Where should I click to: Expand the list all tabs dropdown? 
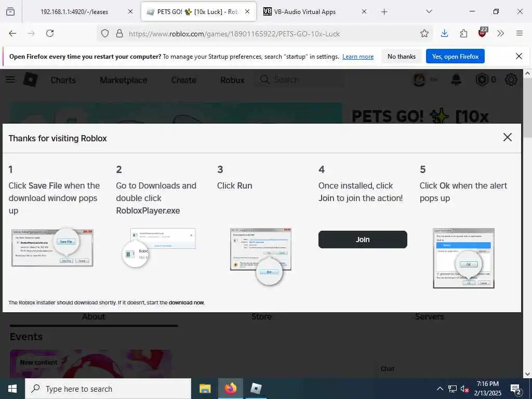pos(429,11)
